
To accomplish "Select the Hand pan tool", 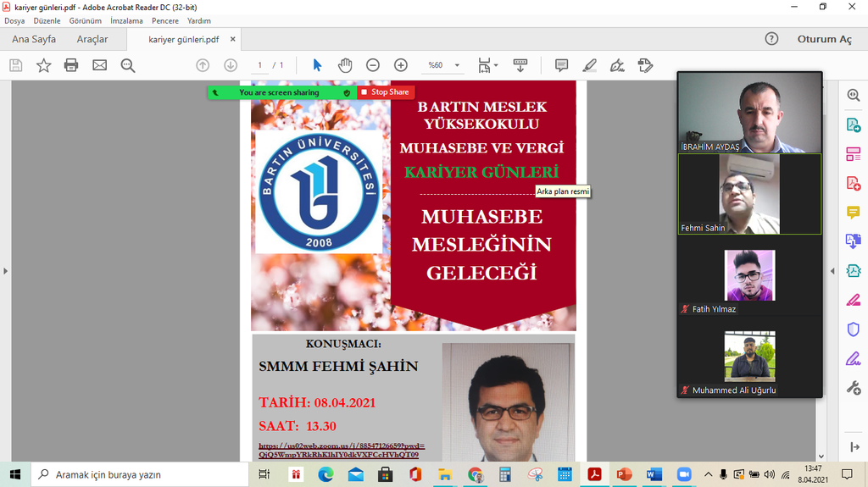I will (x=345, y=65).
